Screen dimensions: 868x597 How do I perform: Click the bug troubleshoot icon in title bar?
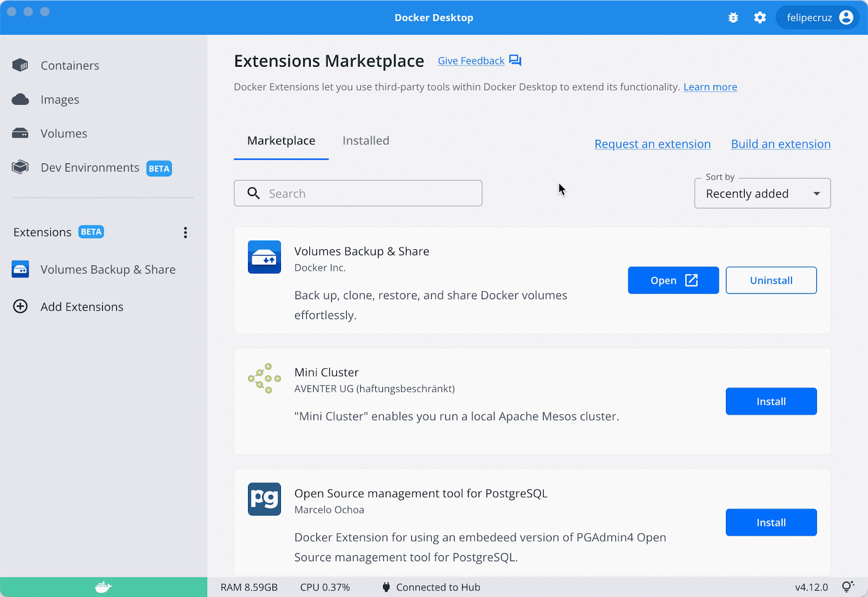coord(733,18)
